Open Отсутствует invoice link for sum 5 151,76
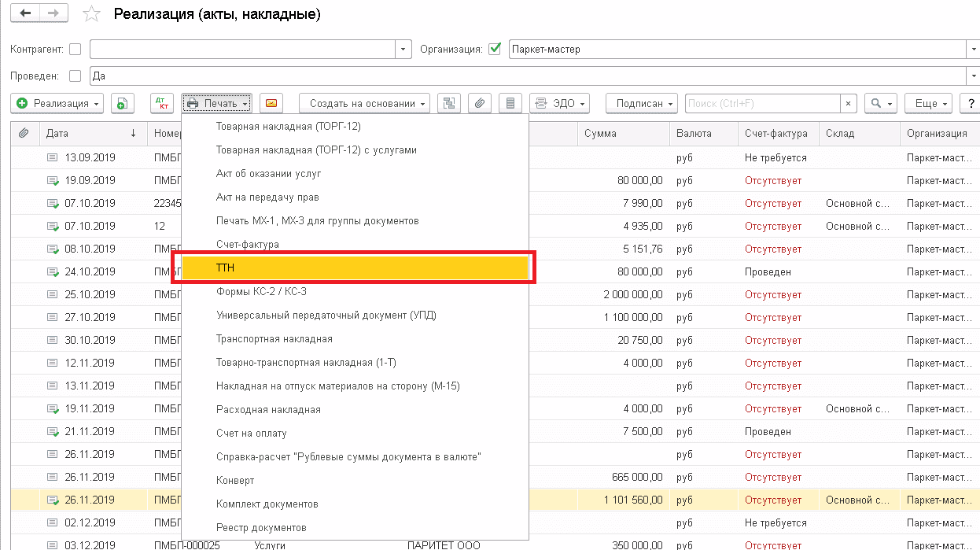The width and height of the screenshot is (980, 550). coord(773,249)
